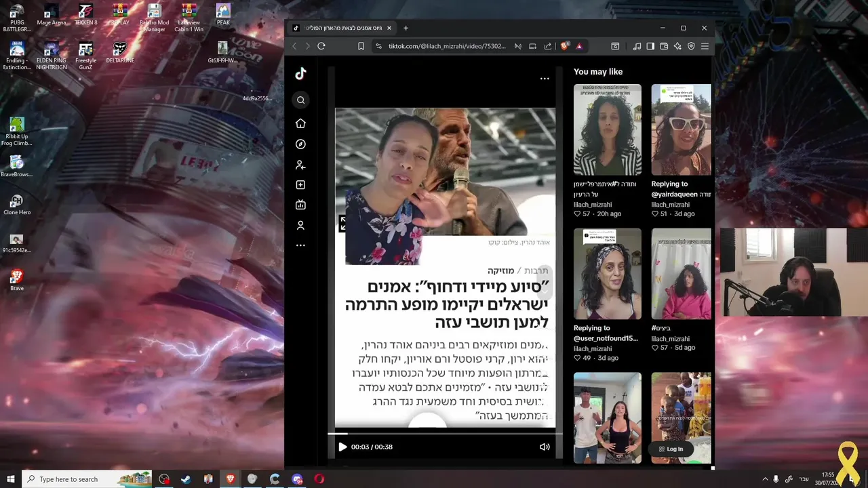Bookmark this page in Brave
This screenshot has width=868, height=488.
tap(361, 46)
